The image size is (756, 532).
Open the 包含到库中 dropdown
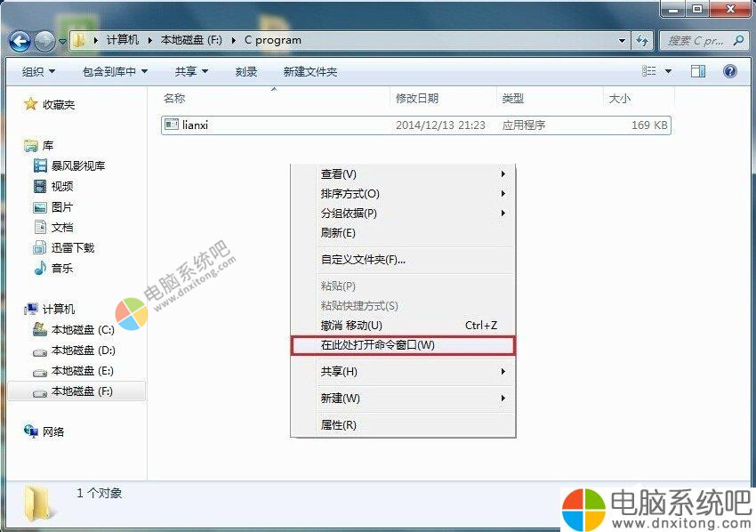pyautogui.click(x=115, y=72)
